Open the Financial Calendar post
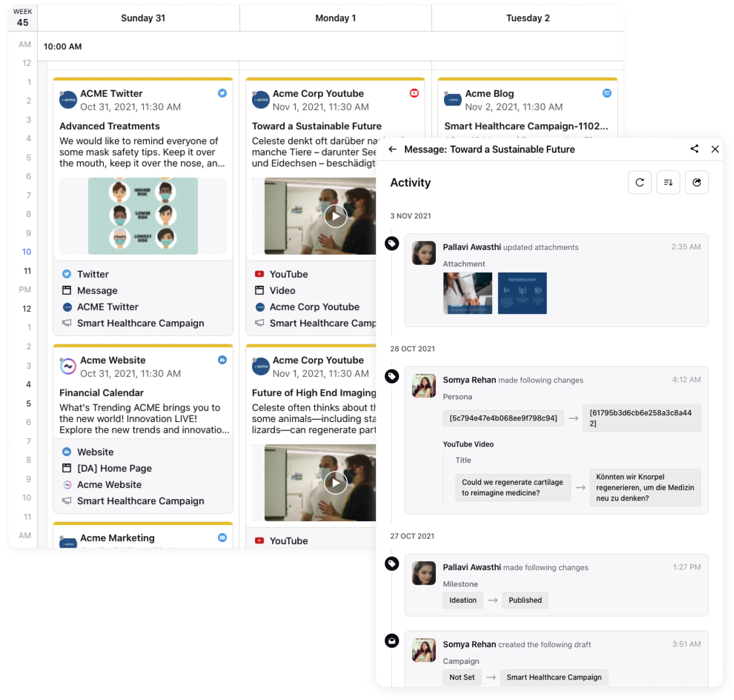This screenshot has height=700, width=734. click(x=101, y=392)
